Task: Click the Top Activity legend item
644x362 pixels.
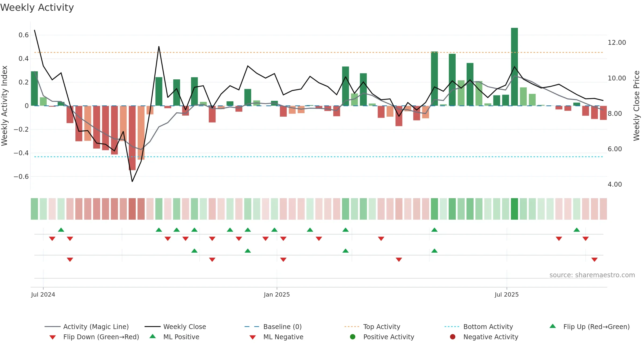Action: coord(372,327)
